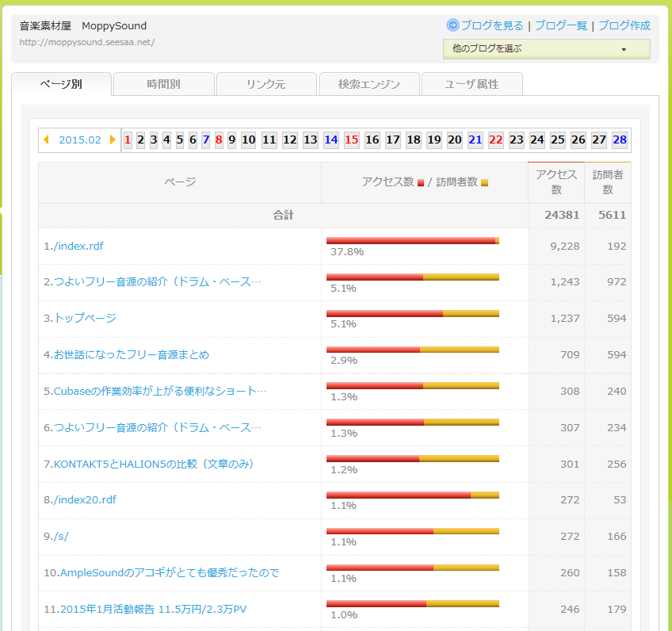Click the blue arrow icon beside ブログを見る
Screen dimensions: 672x631
452,25
